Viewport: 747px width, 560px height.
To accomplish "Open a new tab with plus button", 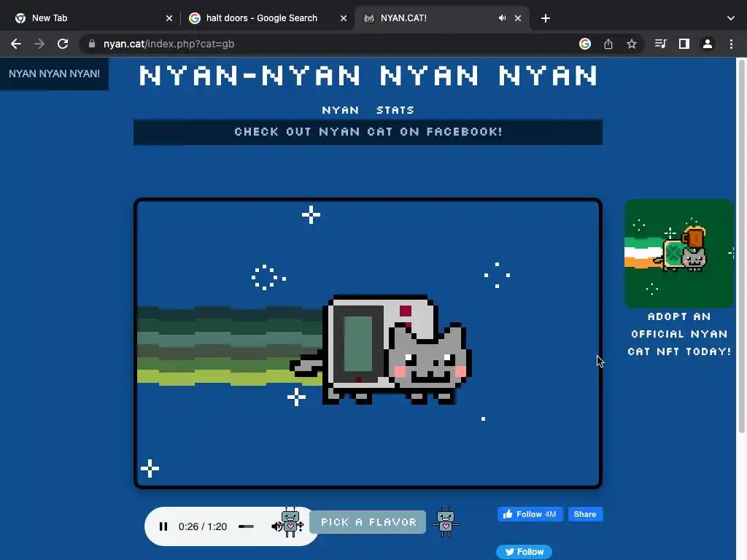I will 546,18.
